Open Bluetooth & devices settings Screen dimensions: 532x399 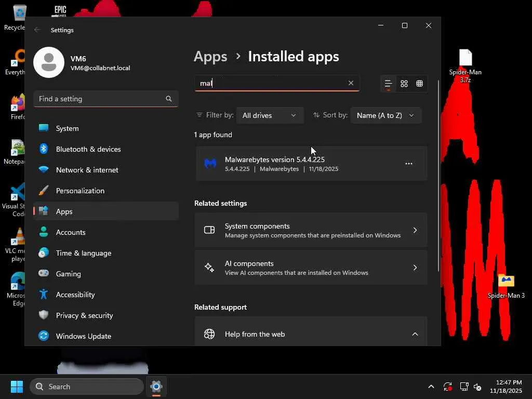tap(106, 149)
